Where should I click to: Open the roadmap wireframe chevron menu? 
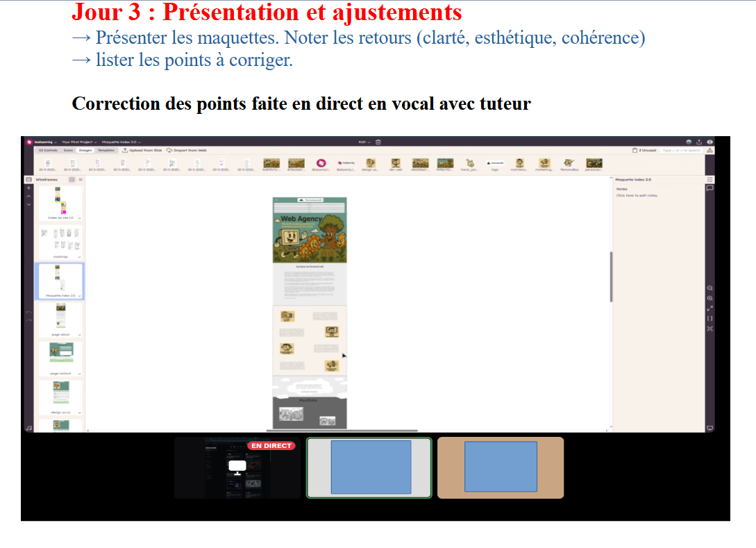80,256
